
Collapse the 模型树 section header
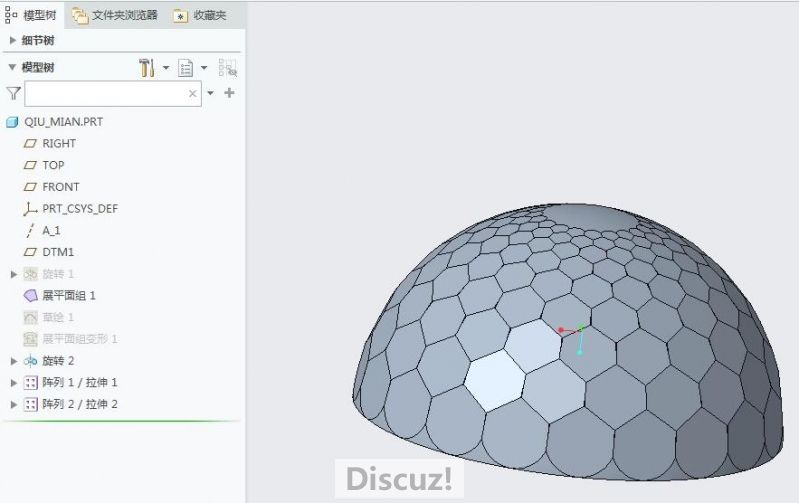[12, 67]
